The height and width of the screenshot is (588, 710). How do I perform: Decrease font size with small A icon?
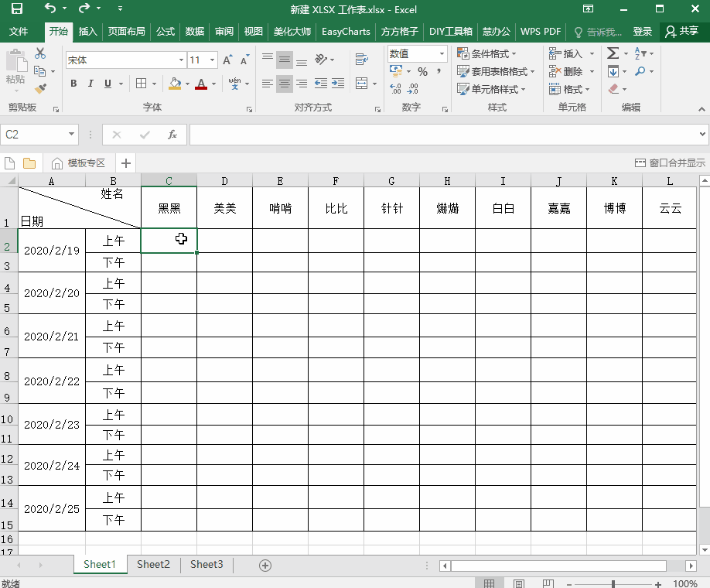[244, 60]
